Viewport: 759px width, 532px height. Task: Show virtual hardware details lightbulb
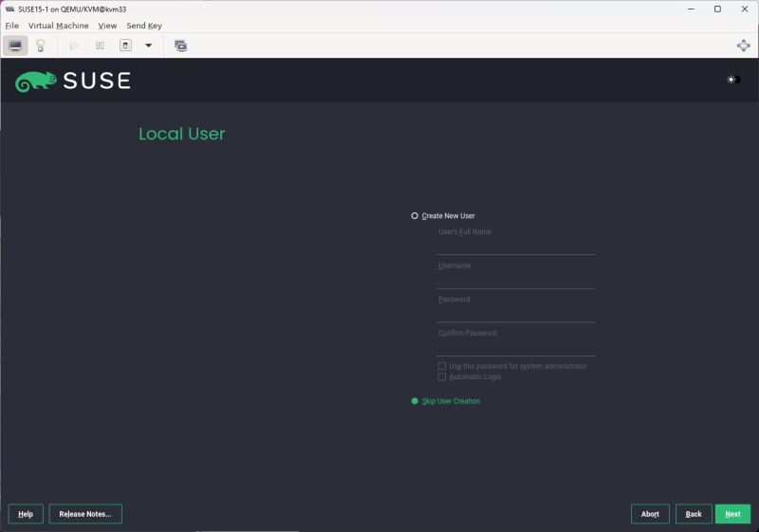point(41,46)
